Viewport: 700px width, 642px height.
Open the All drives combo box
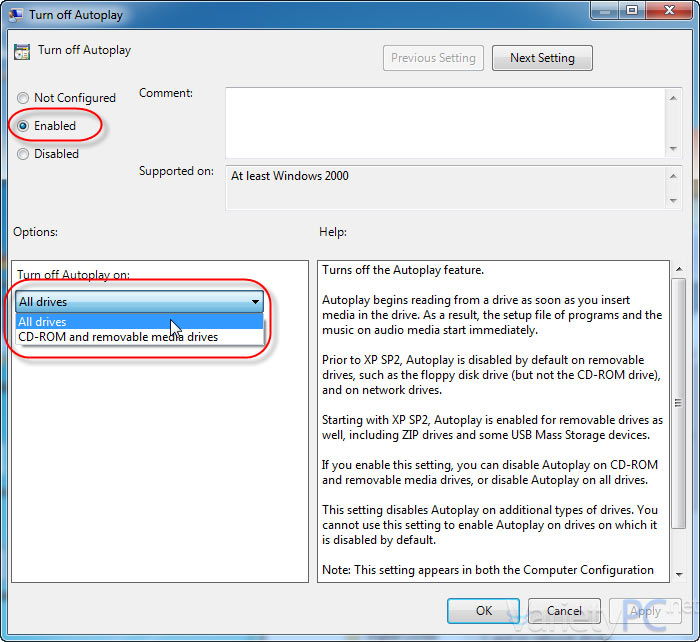click(x=139, y=302)
